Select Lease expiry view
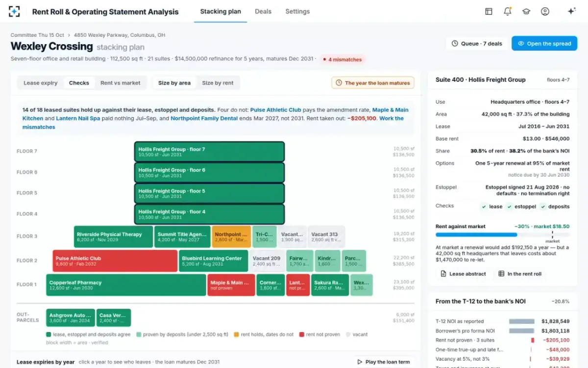The height and width of the screenshot is (368, 588). click(x=41, y=83)
